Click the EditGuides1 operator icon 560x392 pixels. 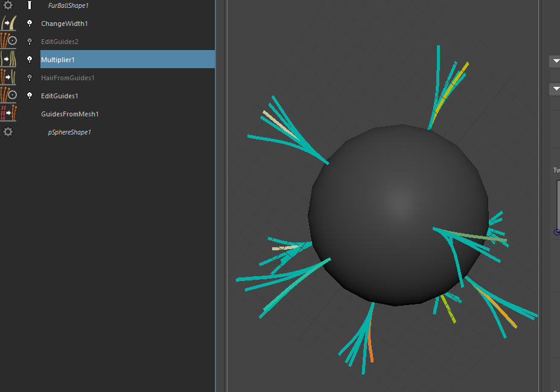[x=8, y=96]
